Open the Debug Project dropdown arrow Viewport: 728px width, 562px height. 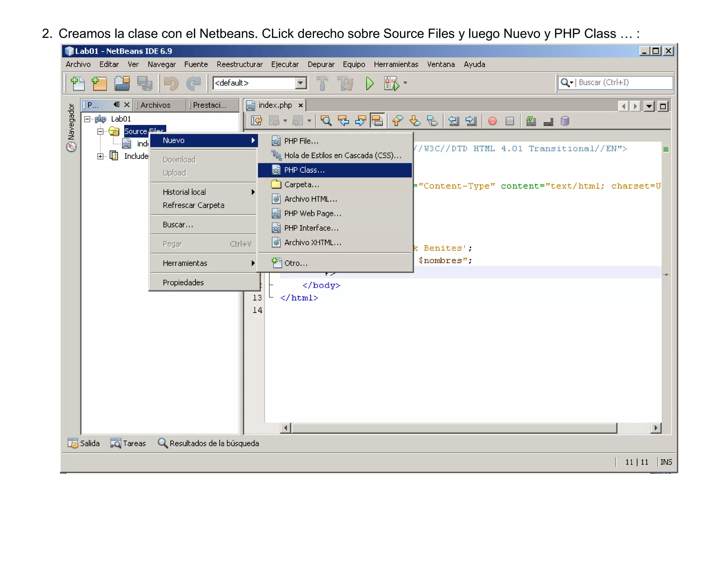click(x=405, y=83)
